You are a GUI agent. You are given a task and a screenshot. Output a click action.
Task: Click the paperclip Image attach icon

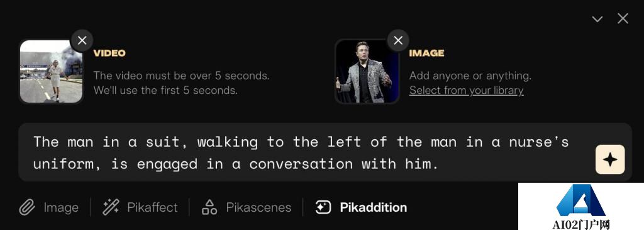(x=27, y=207)
